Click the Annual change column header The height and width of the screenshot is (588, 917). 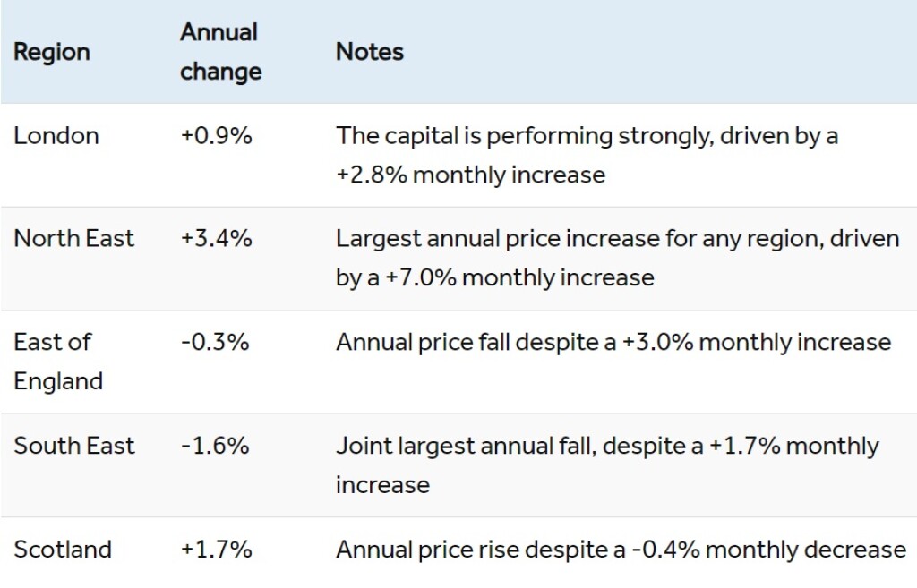[220, 52]
